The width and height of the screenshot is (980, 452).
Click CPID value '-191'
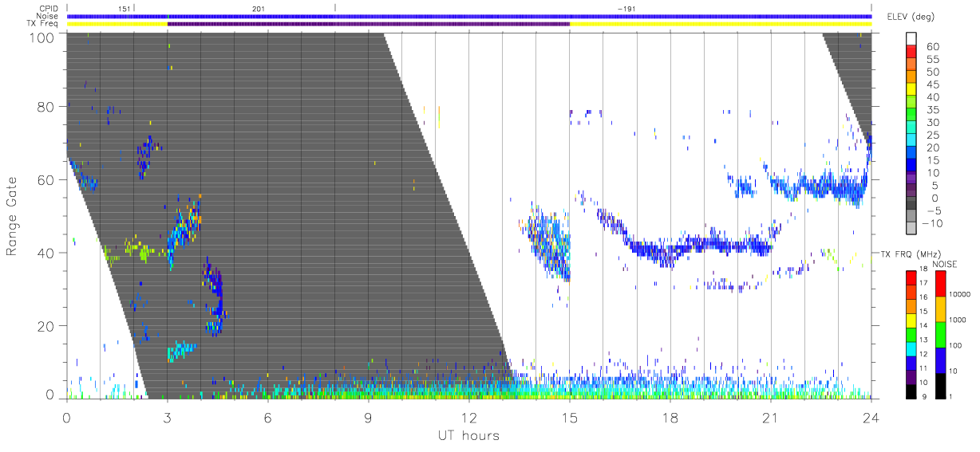626,8
